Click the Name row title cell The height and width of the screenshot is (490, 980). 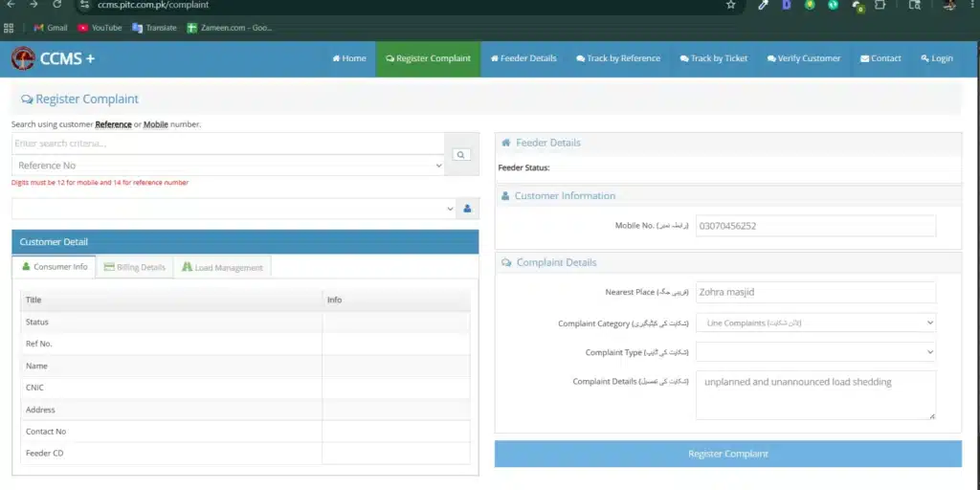click(171, 366)
